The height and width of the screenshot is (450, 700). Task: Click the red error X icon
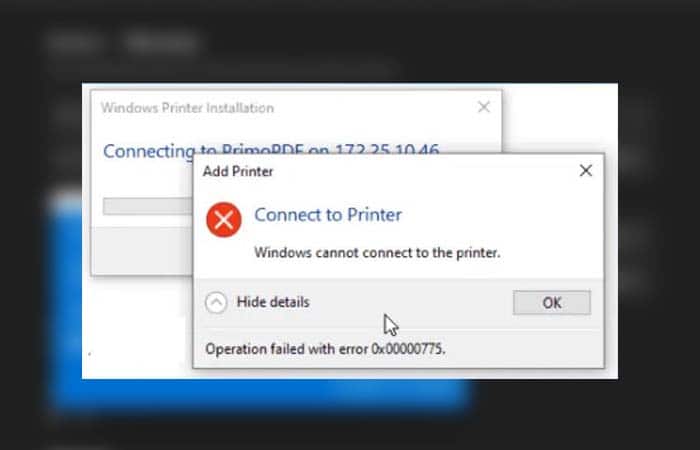tap(223, 221)
